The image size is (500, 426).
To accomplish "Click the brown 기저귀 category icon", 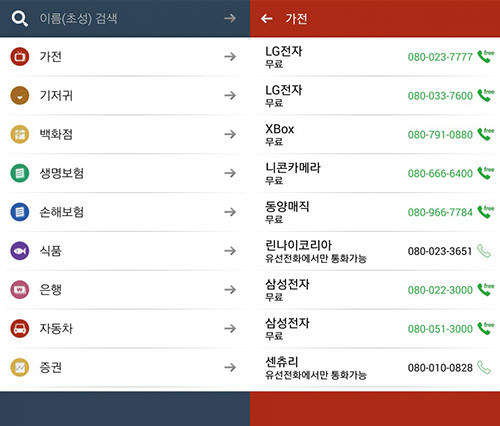I will [x=20, y=95].
